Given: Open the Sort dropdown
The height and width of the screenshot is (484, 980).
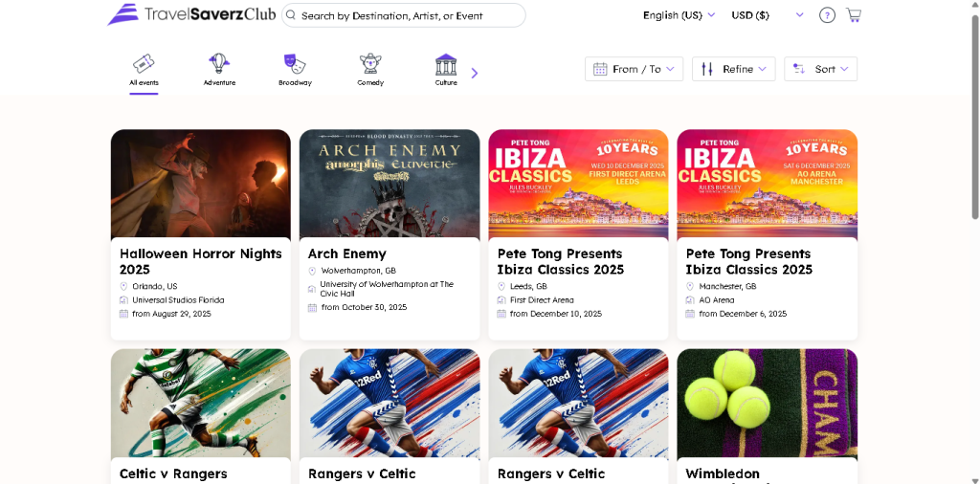Looking at the screenshot, I should tap(820, 69).
